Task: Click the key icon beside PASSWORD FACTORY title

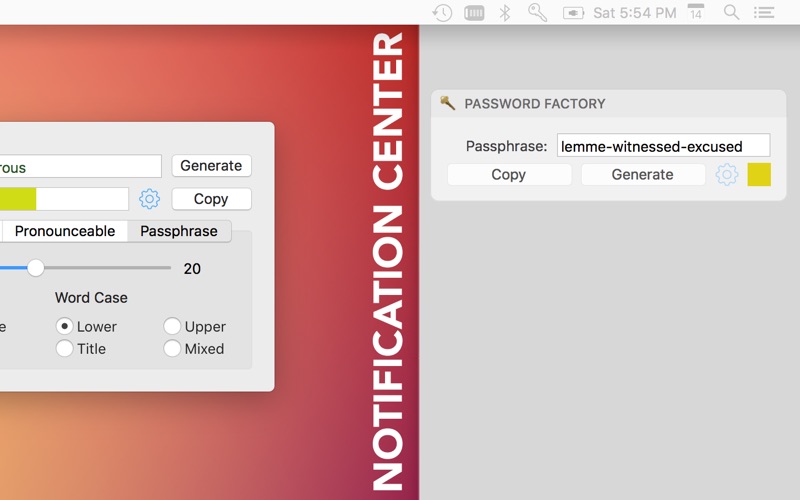Action: click(x=447, y=103)
